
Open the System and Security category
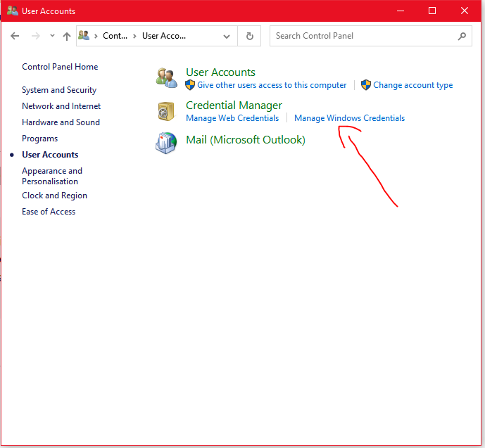pos(59,90)
